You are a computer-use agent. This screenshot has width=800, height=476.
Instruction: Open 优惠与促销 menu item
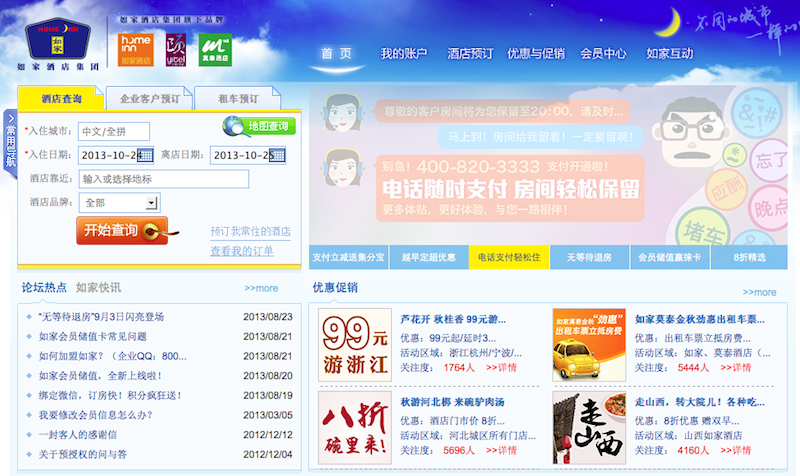[x=536, y=54]
